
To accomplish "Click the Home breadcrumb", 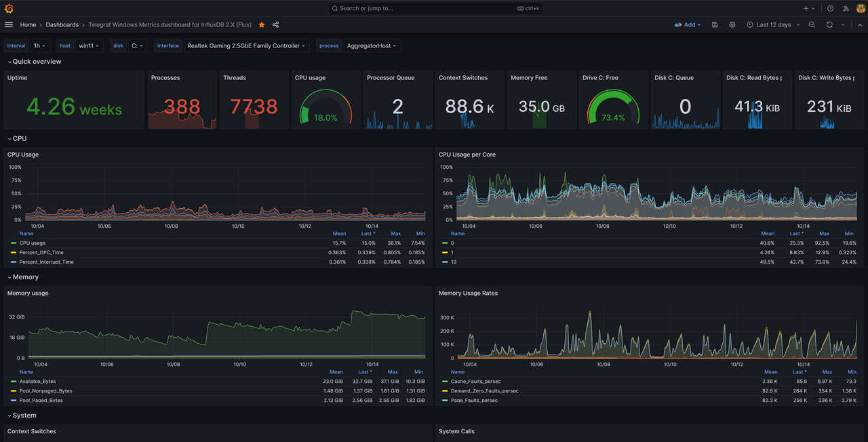I will [28, 24].
